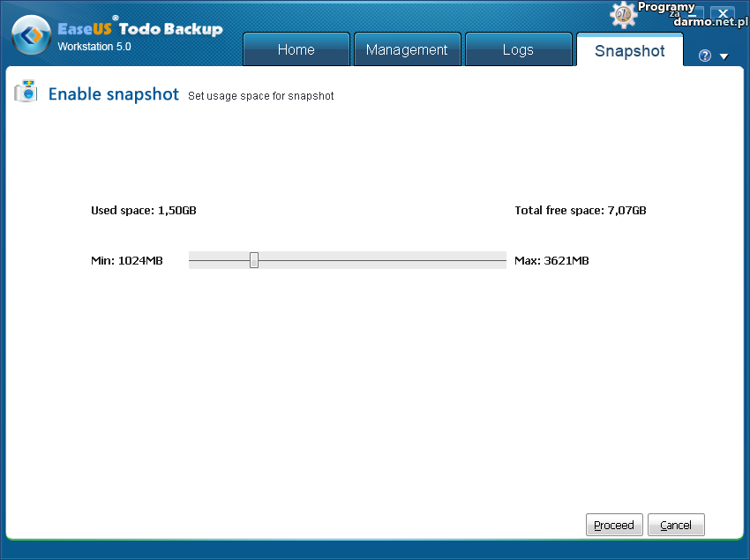Image resolution: width=750 pixels, height=560 pixels.
Task: Click the snapshot space slider handle
Action: pyautogui.click(x=254, y=260)
